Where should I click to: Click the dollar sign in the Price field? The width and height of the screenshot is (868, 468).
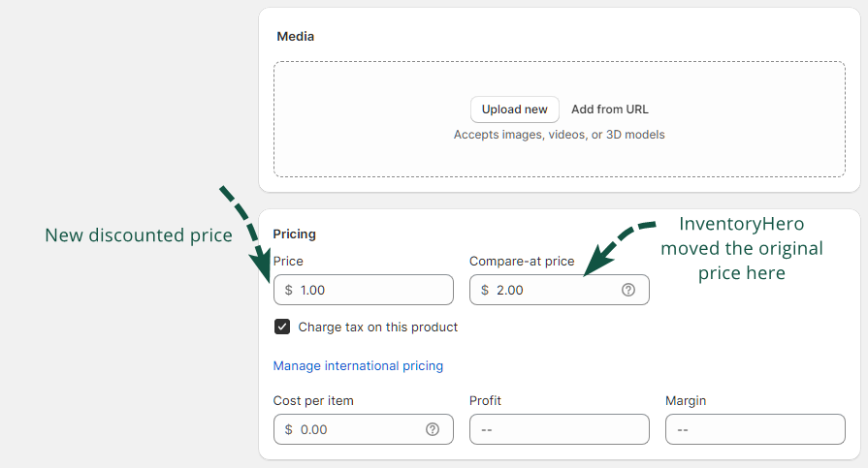click(x=289, y=290)
